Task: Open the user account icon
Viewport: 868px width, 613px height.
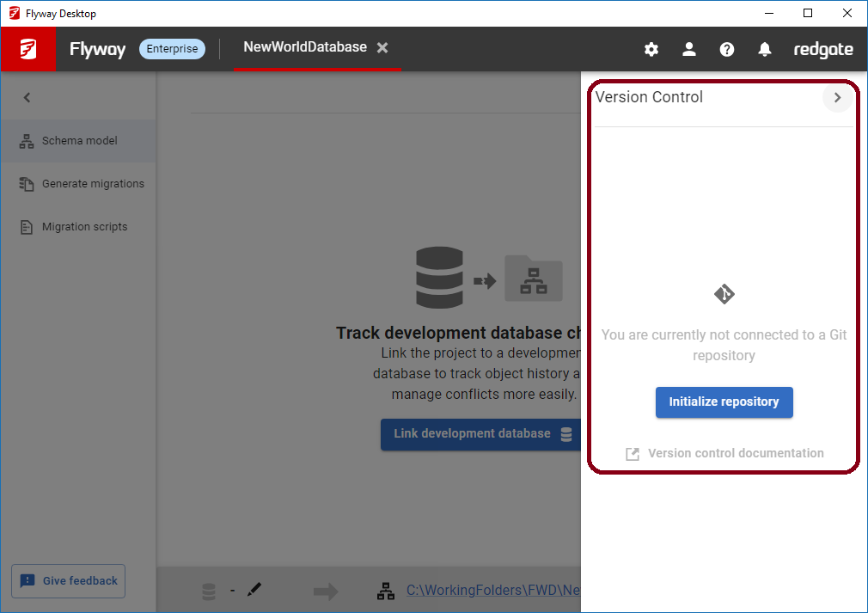Action: point(689,49)
